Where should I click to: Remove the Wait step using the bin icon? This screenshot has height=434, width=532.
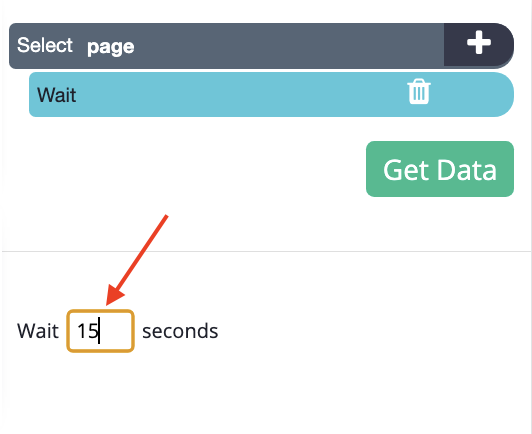click(x=419, y=91)
